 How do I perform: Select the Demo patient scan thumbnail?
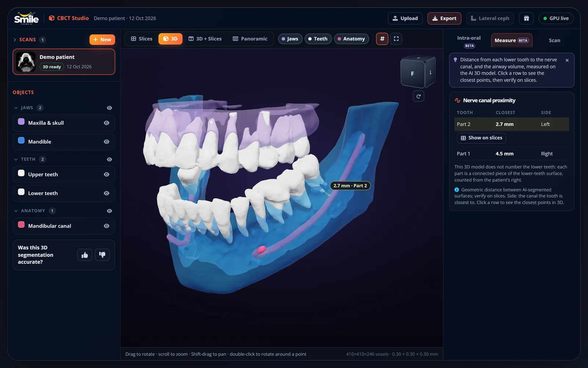(x=26, y=62)
